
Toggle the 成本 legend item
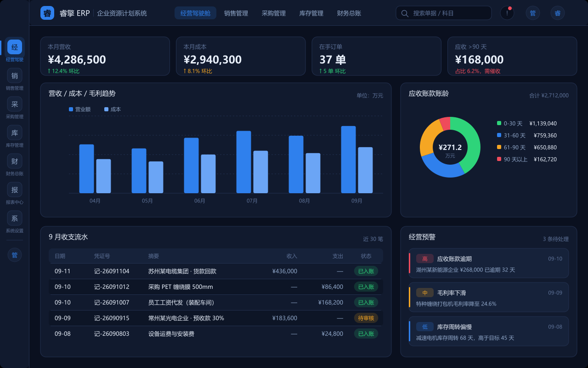(x=113, y=109)
